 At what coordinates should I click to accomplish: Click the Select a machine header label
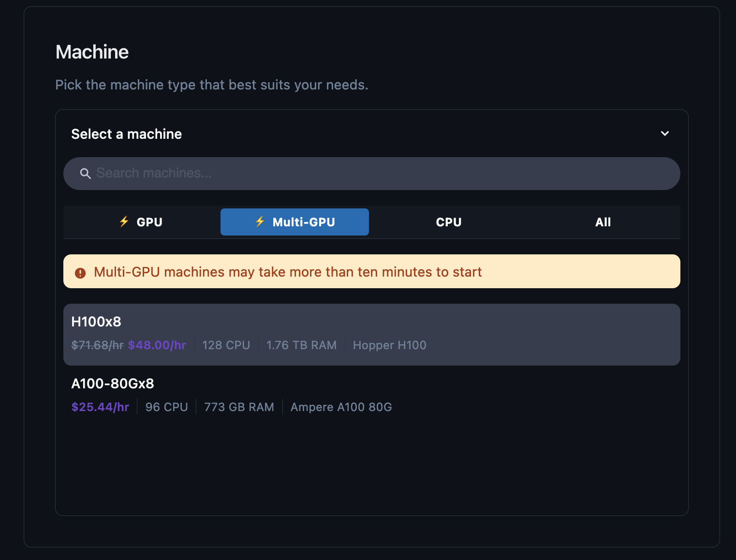pos(127,134)
